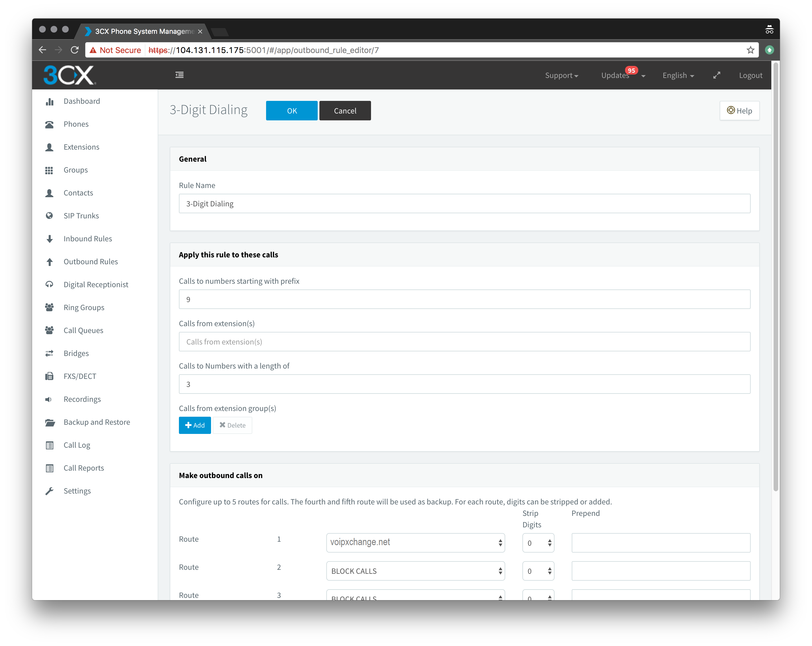Screen dimensions: 812x646
Task: Click the green browser extension icon
Action: coord(770,50)
